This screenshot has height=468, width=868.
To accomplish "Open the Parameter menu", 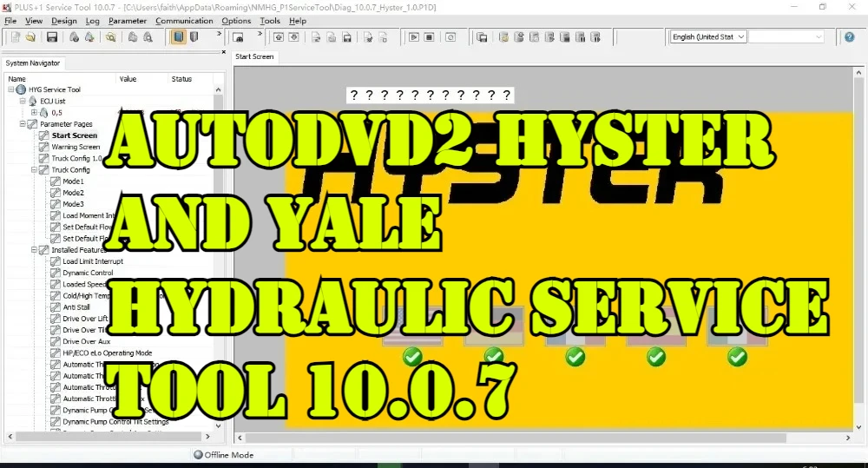I will pos(128,21).
